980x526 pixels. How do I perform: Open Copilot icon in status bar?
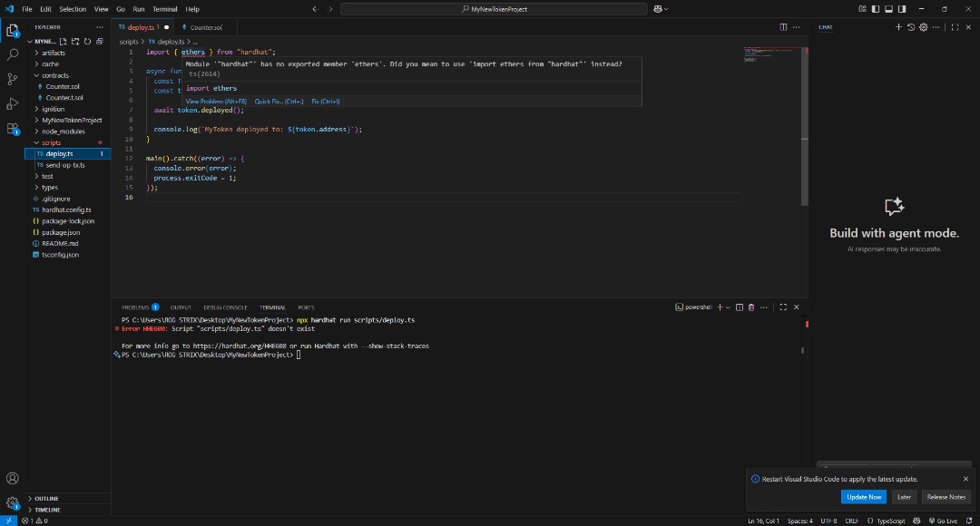click(916, 521)
